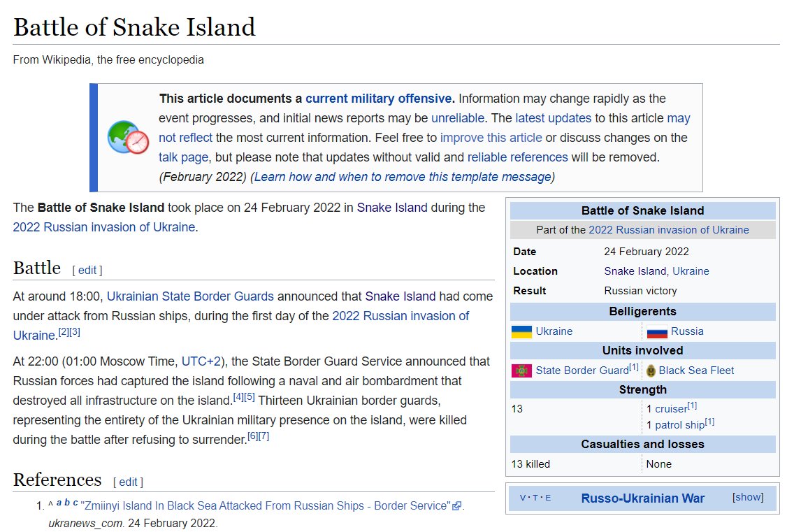Jump to reference 1 backlink 'c'
Viewport: 787px width, 532px height.
pos(75,503)
